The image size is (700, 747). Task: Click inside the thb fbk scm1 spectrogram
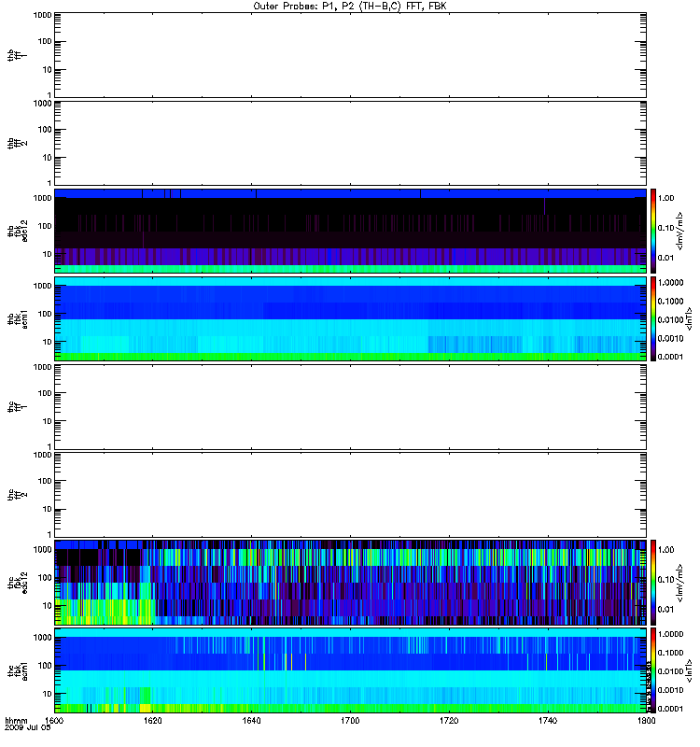[x=350, y=318]
